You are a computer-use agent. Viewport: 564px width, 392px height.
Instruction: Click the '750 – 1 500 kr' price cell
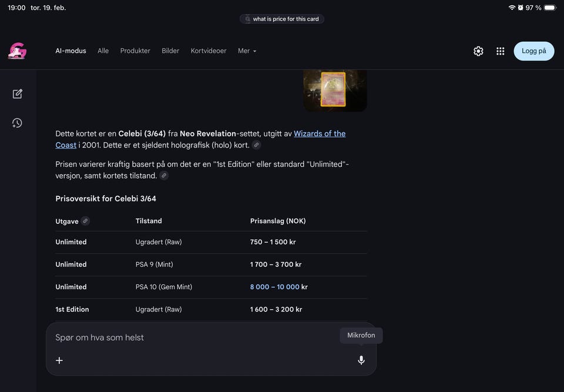coord(273,242)
